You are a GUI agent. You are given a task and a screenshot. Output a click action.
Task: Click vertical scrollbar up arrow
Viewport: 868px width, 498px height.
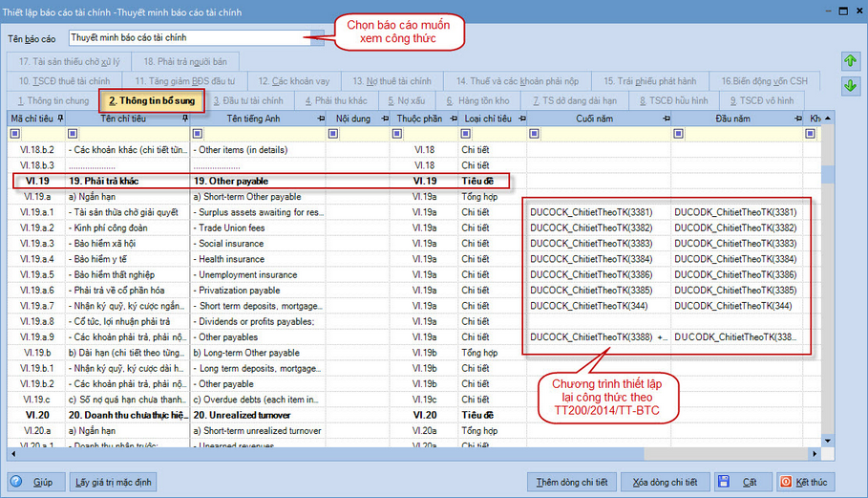pyautogui.click(x=828, y=119)
